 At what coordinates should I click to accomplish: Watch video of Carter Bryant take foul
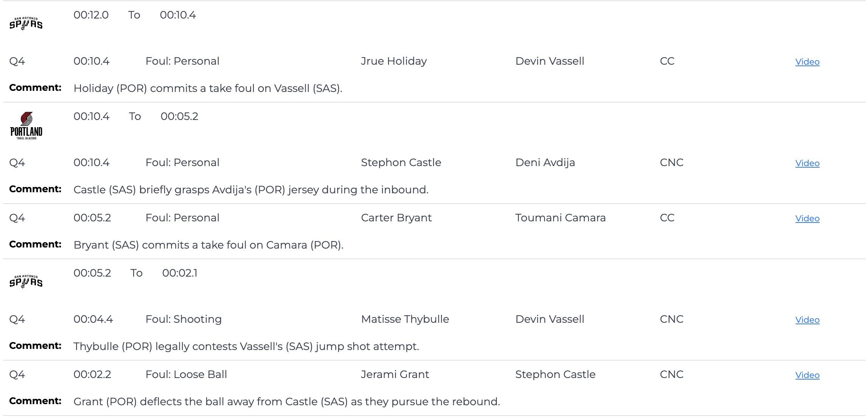(x=807, y=218)
